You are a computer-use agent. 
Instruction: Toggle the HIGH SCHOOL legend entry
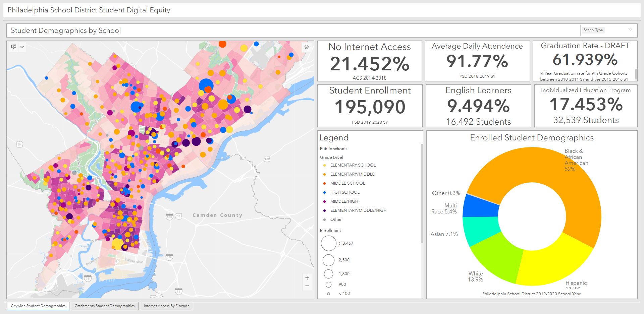tap(345, 192)
